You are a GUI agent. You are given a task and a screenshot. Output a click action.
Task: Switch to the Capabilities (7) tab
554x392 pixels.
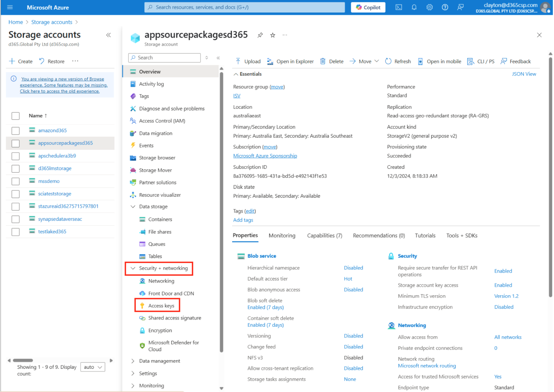(x=324, y=236)
